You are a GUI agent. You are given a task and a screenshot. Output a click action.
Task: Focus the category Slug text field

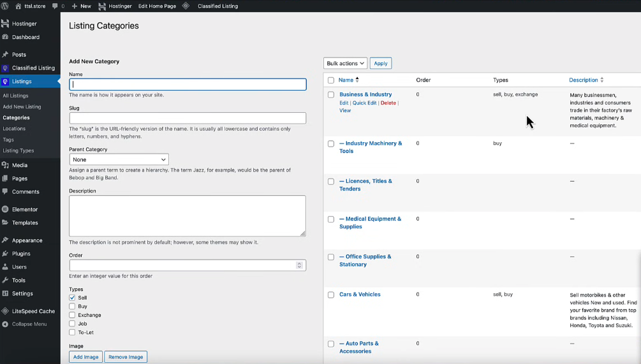click(x=188, y=118)
